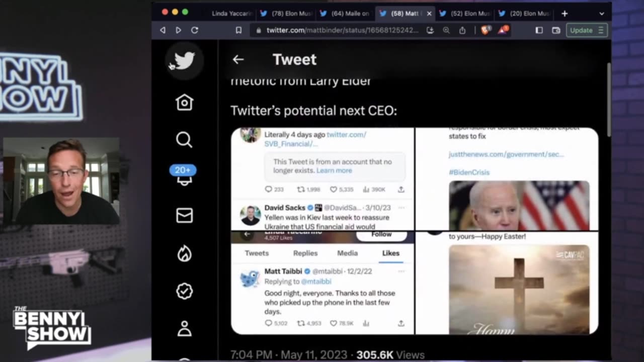Image resolution: width=644 pixels, height=362 pixels.
Task: Open top-left tweet image with SVB link
Action: click(x=322, y=178)
